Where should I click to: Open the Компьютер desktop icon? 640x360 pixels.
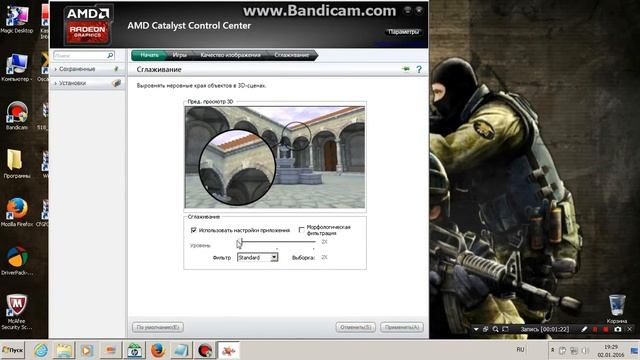coord(16,67)
